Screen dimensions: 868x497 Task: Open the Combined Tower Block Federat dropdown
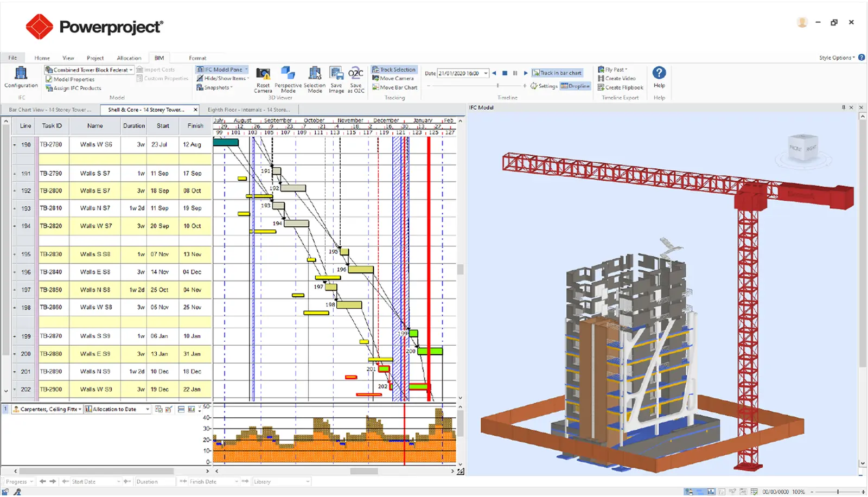pos(132,69)
